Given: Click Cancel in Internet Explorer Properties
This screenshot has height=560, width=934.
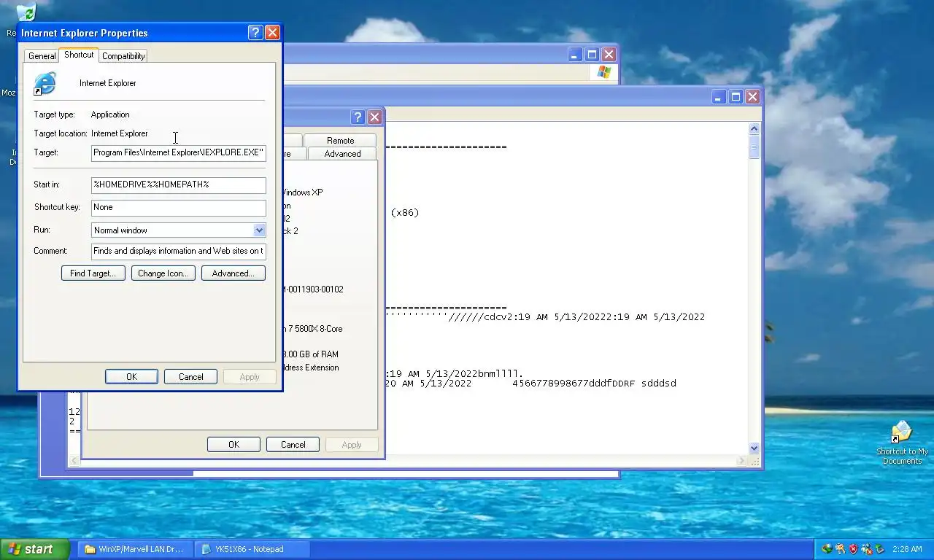Looking at the screenshot, I should (x=190, y=377).
